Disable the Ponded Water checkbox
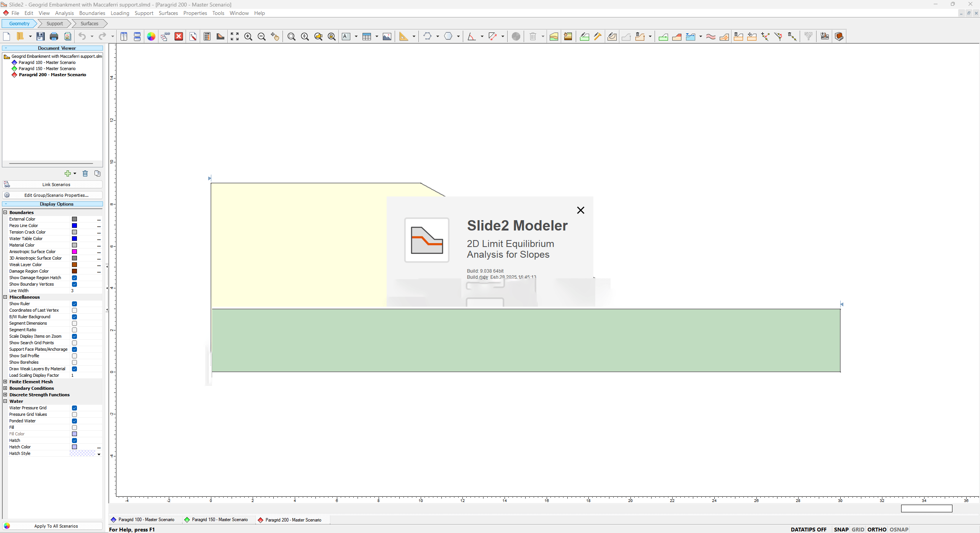Image resolution: width=980 pixels, height=533 pixels. 74,421
